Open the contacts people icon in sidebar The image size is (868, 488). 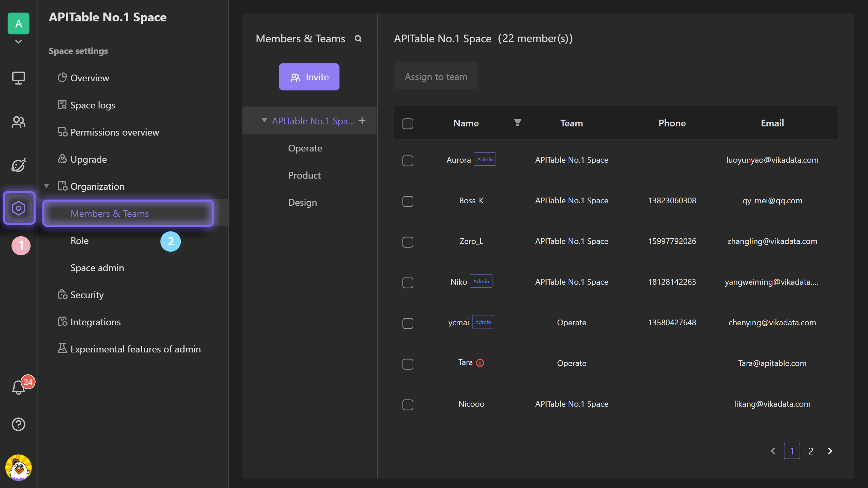click(19, 122)
